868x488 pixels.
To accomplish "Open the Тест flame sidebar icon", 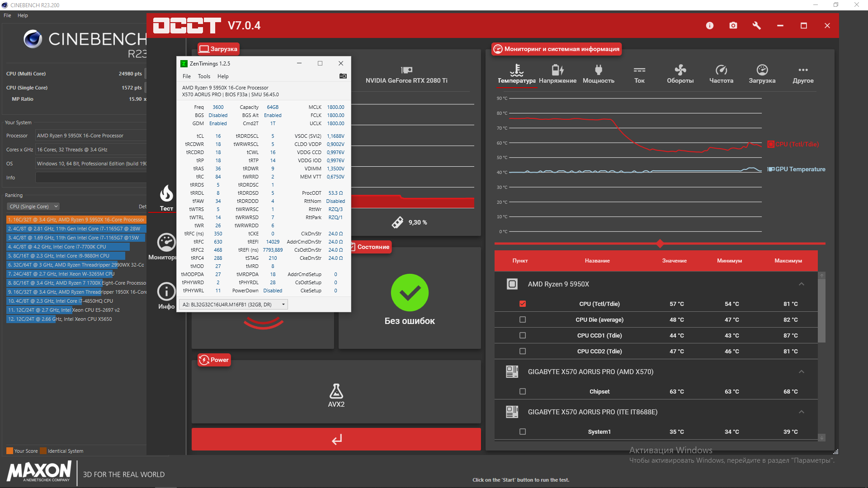I will 166,194.
